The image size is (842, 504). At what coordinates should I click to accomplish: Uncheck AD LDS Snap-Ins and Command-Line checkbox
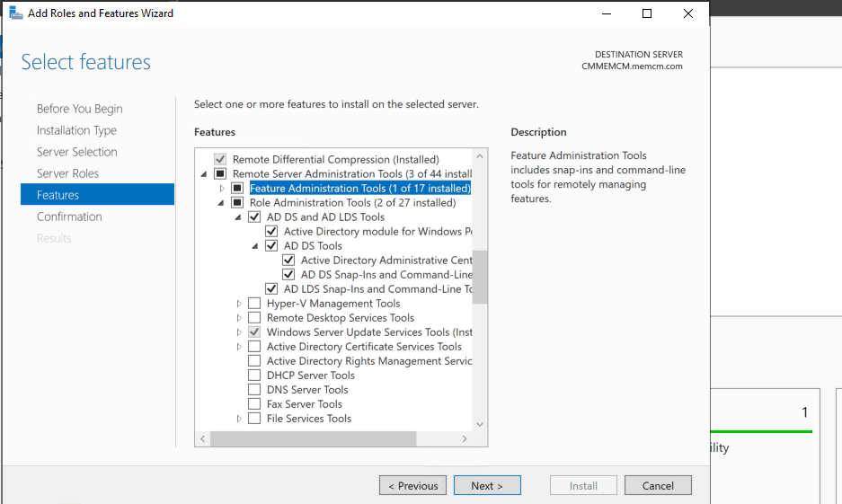271,288
